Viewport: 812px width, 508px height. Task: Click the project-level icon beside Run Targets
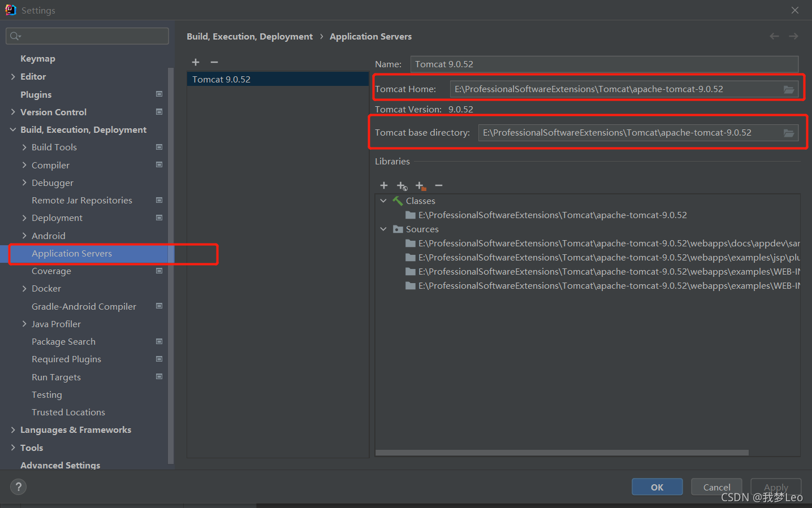click(x=159, y=376)
